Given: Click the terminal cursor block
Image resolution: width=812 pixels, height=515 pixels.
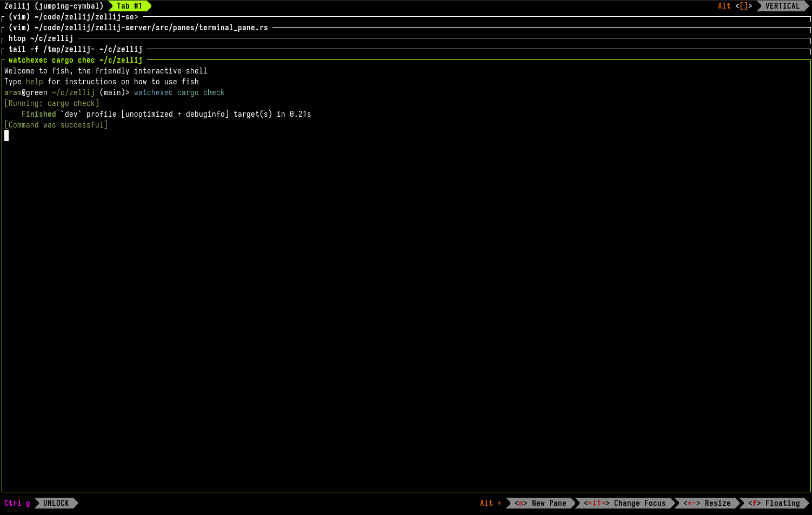Looking at the screenshot, I should point(6,136).
